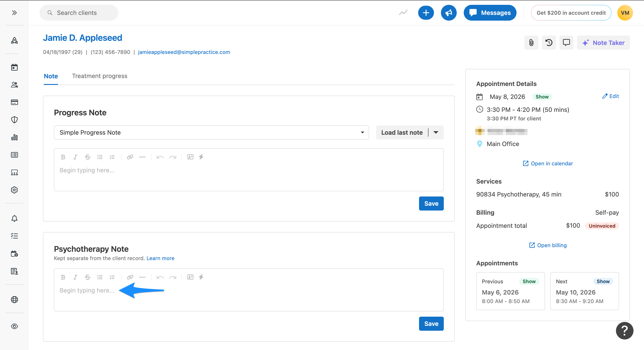This screenshot has height=350, width=644.
Task: Open the Settings gear sidebar icon
Action: 14,190
